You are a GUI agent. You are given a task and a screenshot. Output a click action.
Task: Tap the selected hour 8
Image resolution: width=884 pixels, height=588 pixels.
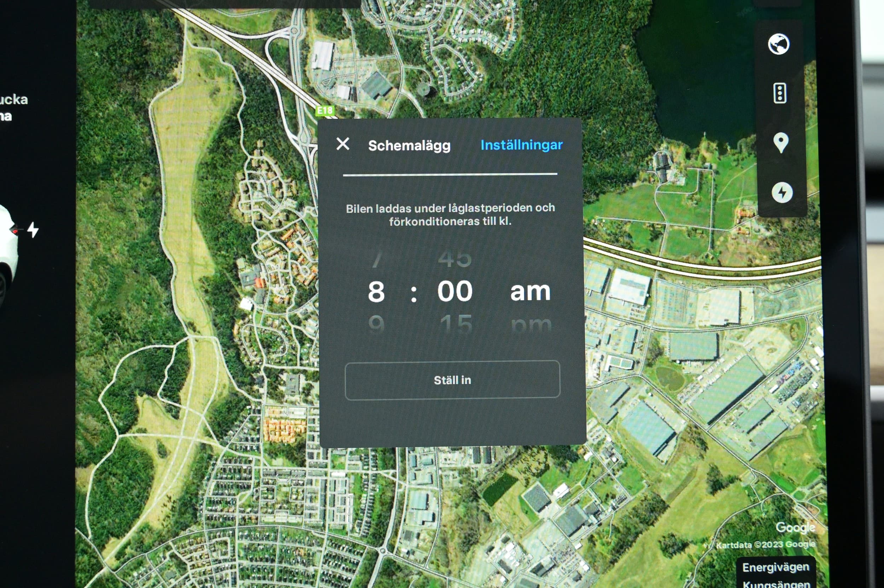click(x=376, y=291)
